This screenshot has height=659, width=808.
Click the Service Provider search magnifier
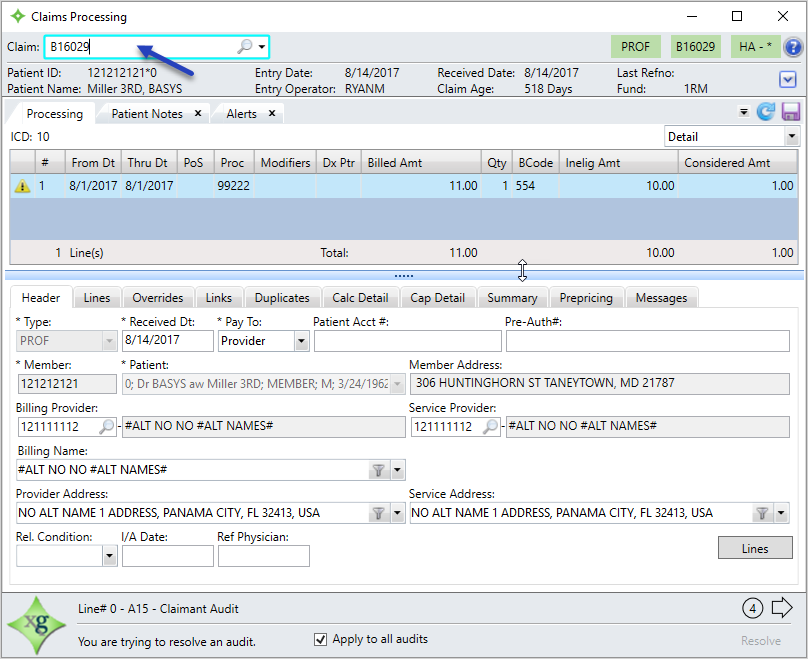coord(491,427)
